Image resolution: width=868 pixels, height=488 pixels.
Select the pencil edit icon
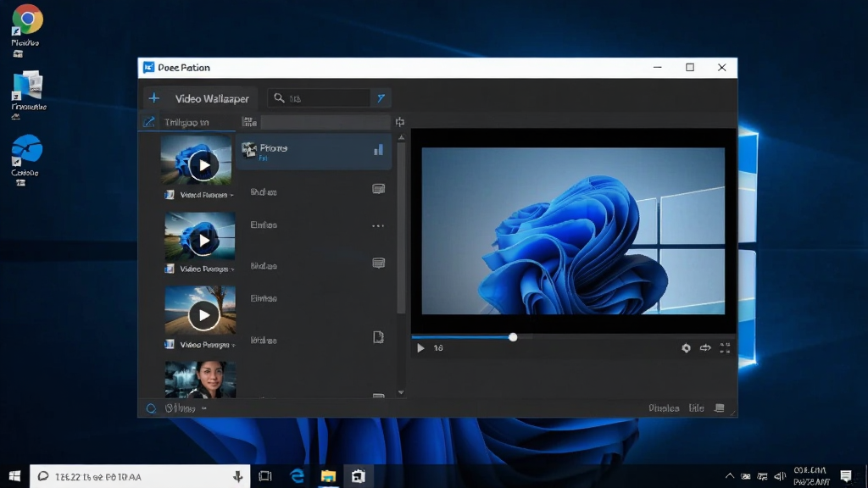click(x=149, y=122)
